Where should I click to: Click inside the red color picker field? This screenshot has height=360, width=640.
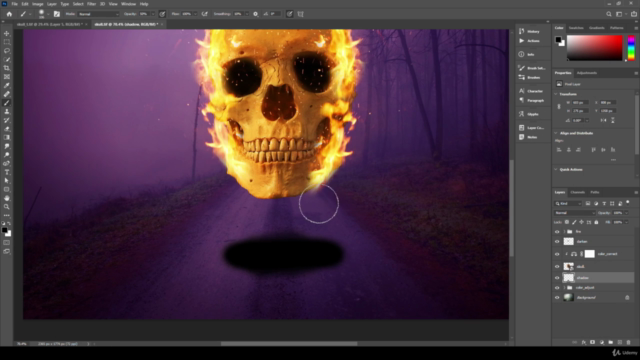594,48
